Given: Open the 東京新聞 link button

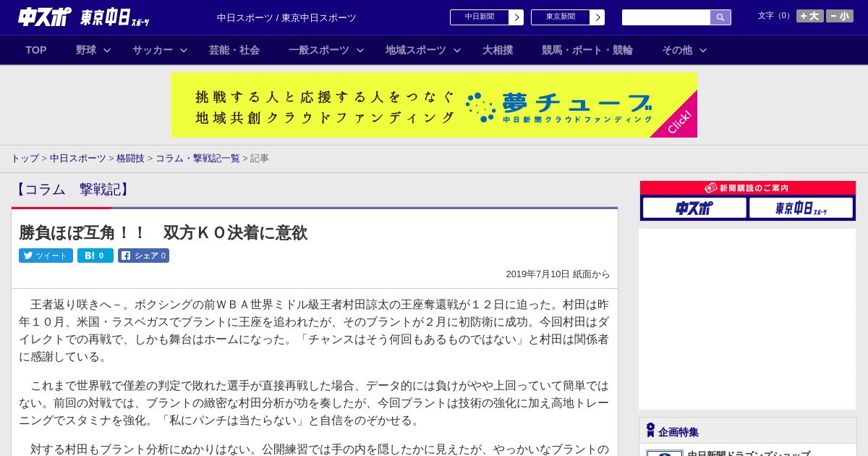Looking at the screenshot, I should (568, 17).
